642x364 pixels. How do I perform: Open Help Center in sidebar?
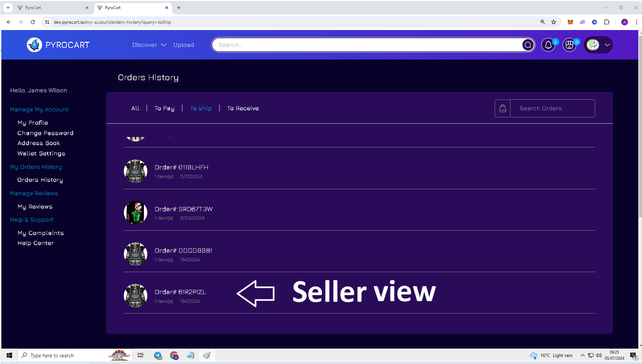(35, 243)
